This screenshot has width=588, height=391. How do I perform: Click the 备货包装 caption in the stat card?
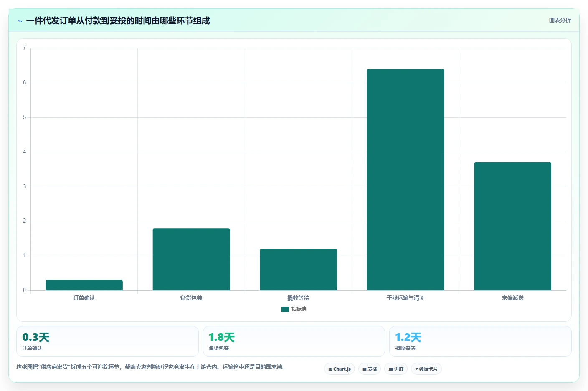[x=218, y=348]
